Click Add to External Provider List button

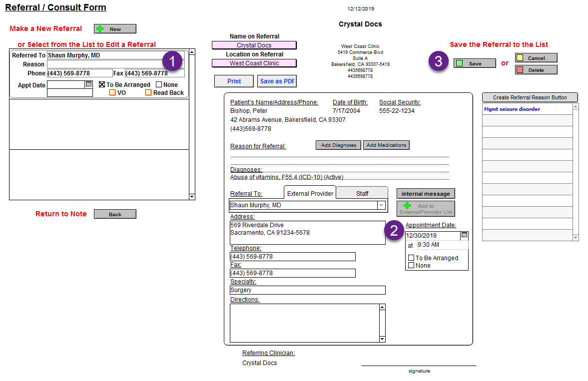[426, 209]
